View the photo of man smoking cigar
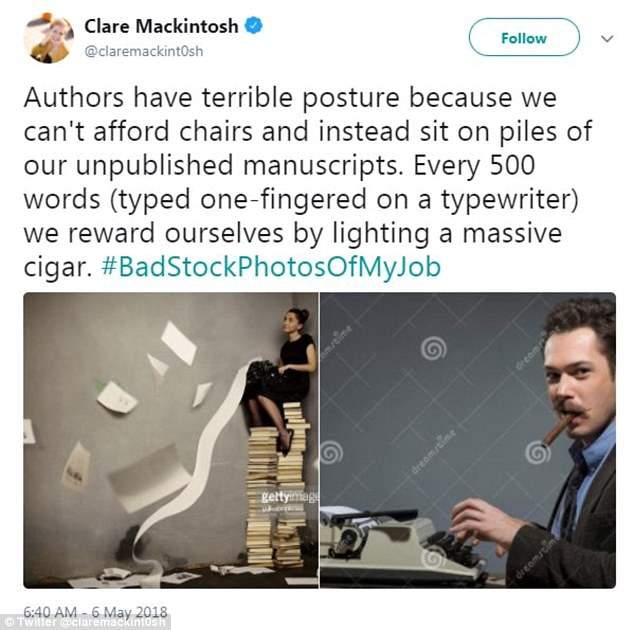The image size is (634, 630). point(468,440)
